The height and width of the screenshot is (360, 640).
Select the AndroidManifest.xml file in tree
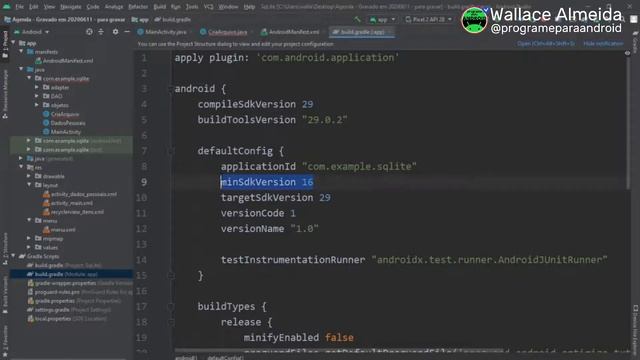[64, 61]
